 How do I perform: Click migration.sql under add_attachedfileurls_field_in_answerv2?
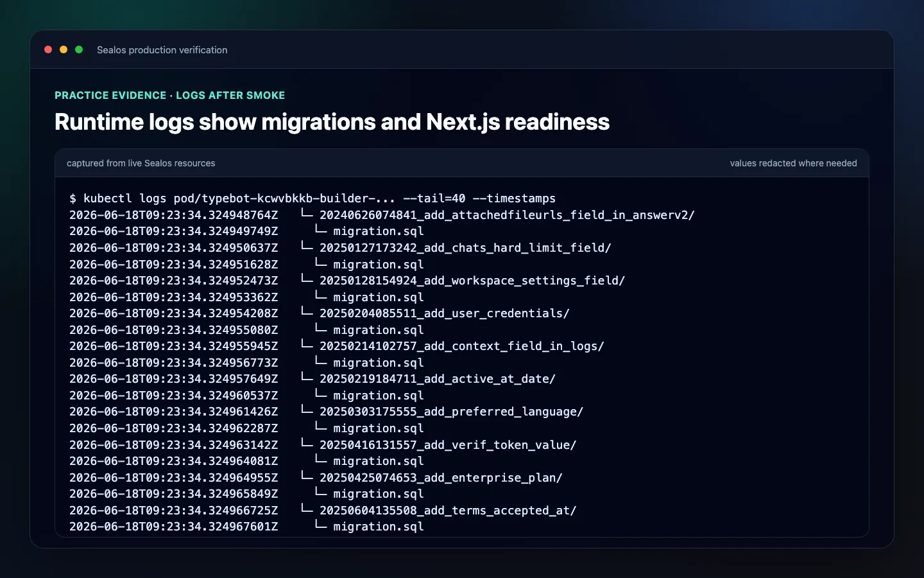tap(379, 231)
